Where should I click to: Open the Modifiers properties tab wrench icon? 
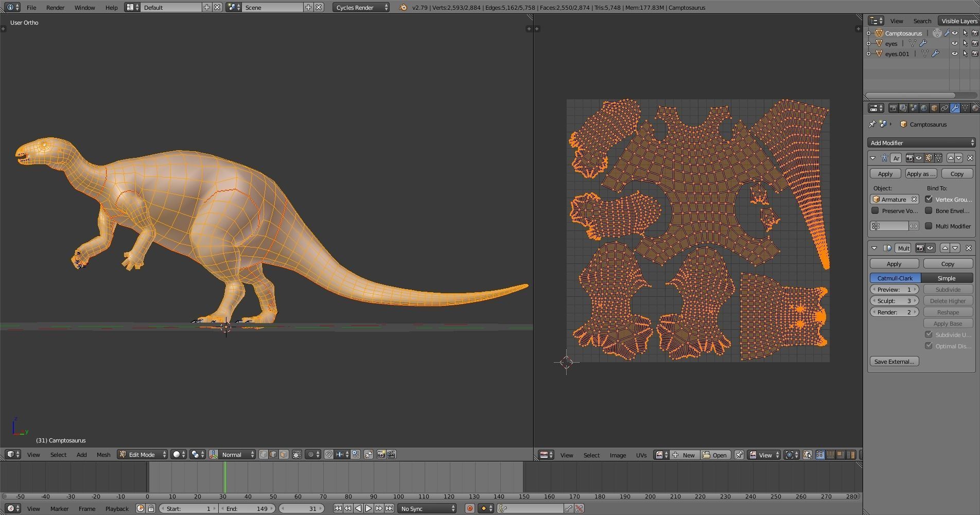tap(955, 108)
